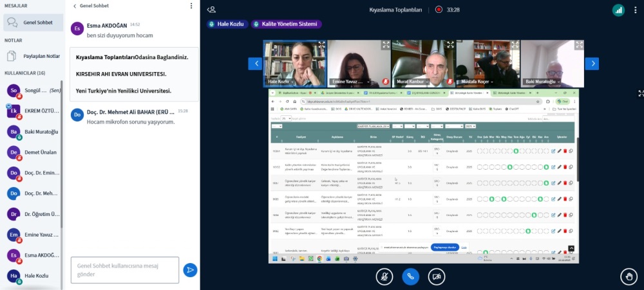
Task: Show next webcams with right arrow
Action: coord(592,63)
